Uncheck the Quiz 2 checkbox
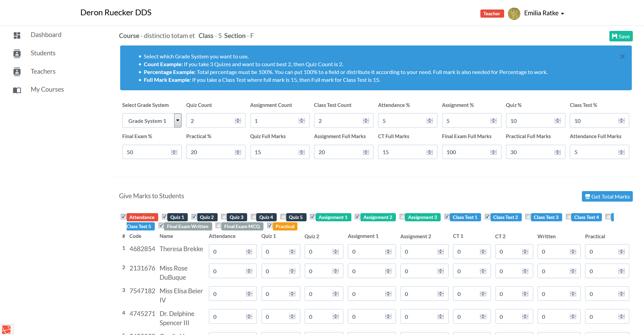Image resolution: width=644 pixels, height=335 pixels. click(194, 217)
